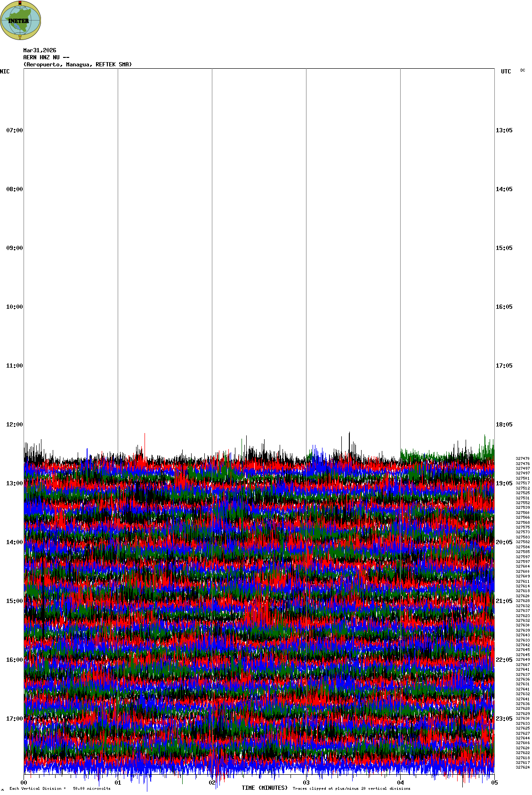Click the top DC value 327470
The height and width of the screenshot is (795, 532).
click(x=523, y=458)
